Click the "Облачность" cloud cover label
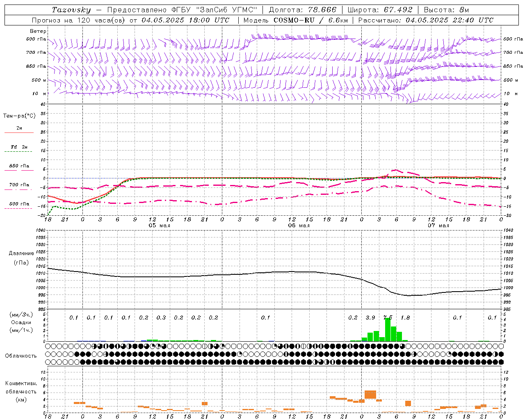The height and width of the screenshot is (420, 525). click(21, 356)
